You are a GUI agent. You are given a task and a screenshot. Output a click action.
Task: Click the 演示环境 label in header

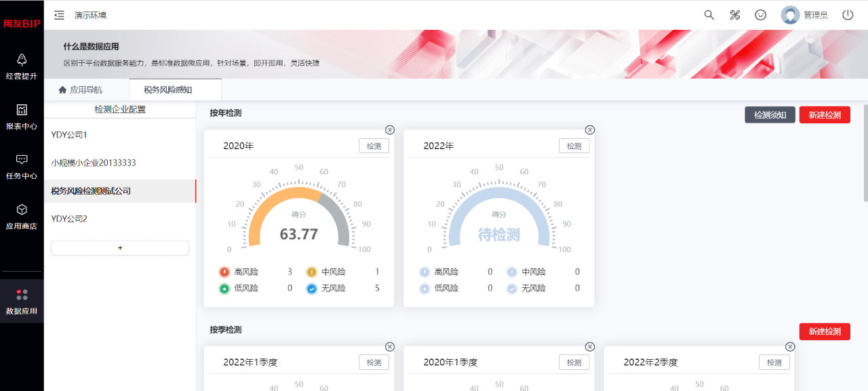pyautogui.click(x=90, y=15)
